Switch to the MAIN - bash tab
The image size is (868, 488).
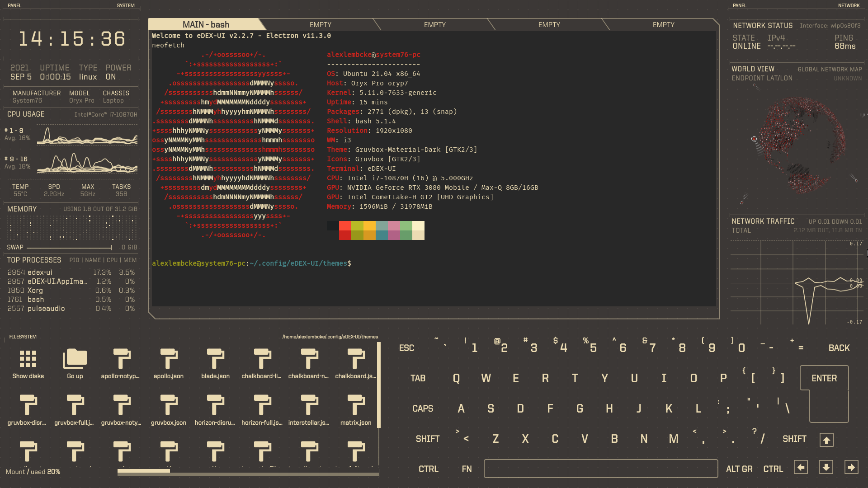(x=206, y=24)
